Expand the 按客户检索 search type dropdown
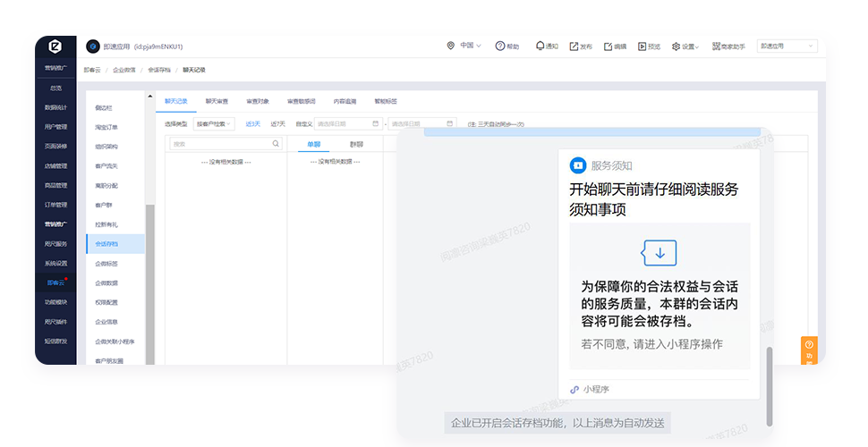 [213, 123]
